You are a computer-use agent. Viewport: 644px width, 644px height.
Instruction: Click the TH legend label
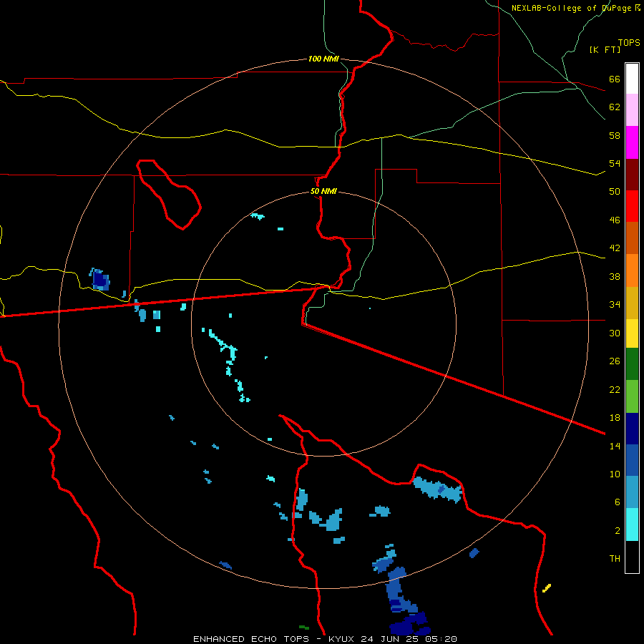[615, 559]
